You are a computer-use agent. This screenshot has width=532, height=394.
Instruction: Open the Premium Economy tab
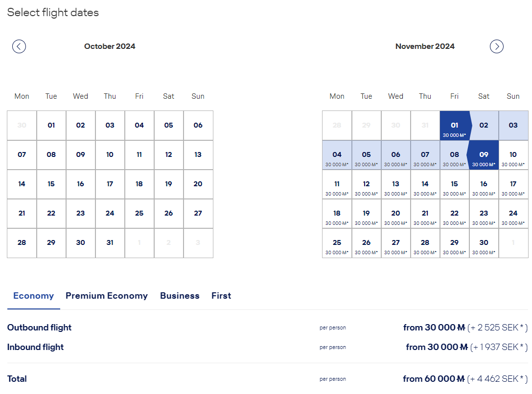107,296
